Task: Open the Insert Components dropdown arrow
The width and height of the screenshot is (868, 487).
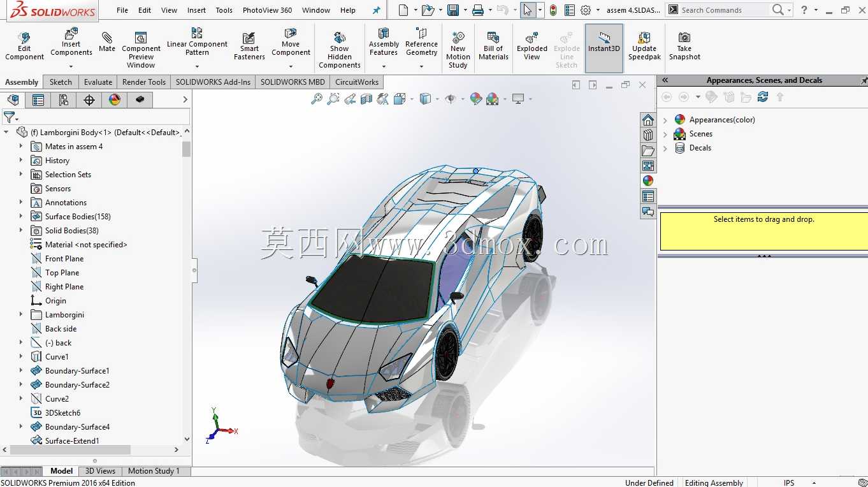Action: (71, 66)
